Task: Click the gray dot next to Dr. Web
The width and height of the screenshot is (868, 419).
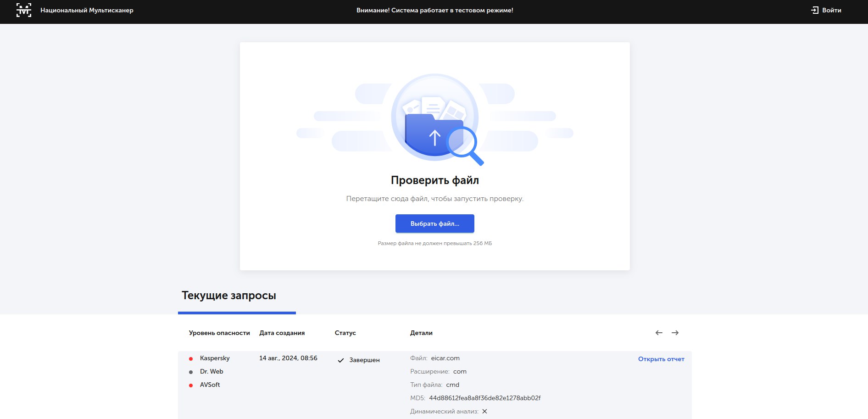Action: pos(191,372)
